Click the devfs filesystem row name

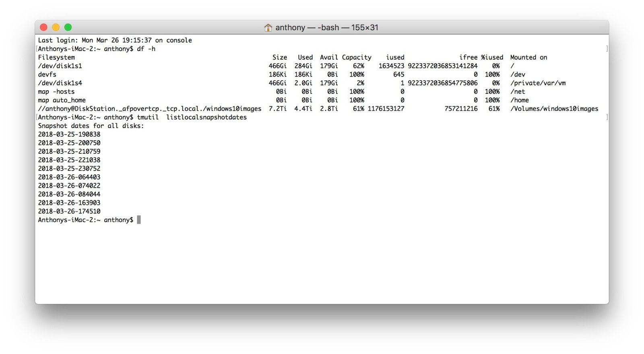(x=47, y=75)
